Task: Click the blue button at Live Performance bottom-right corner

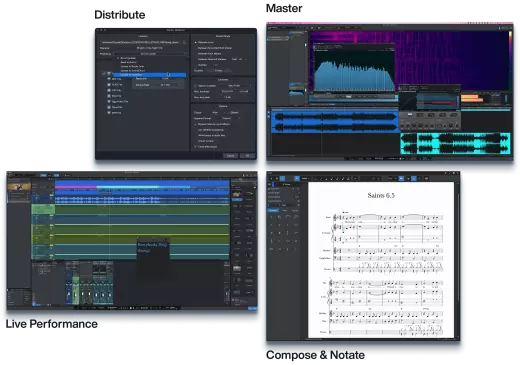Action: [253, 309]
